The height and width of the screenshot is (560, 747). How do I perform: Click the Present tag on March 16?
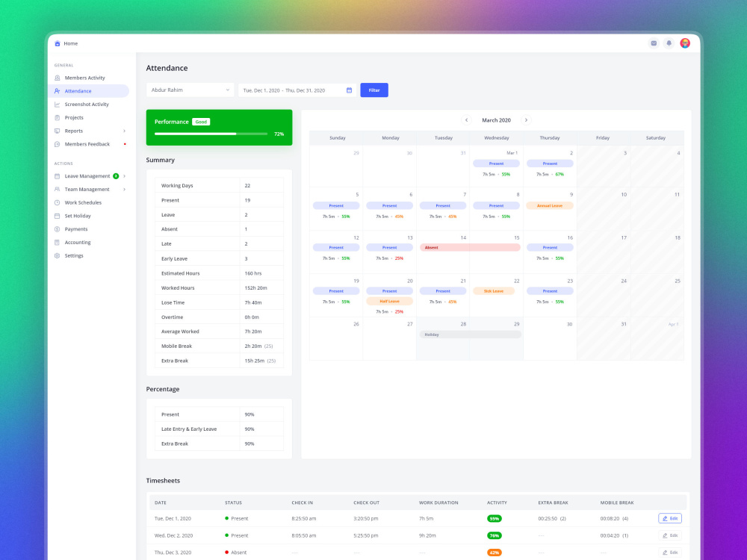point(550,248)
